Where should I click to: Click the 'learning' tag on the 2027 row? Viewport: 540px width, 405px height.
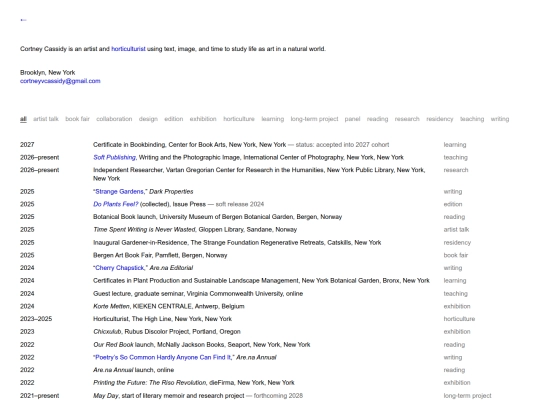[455, 145]
